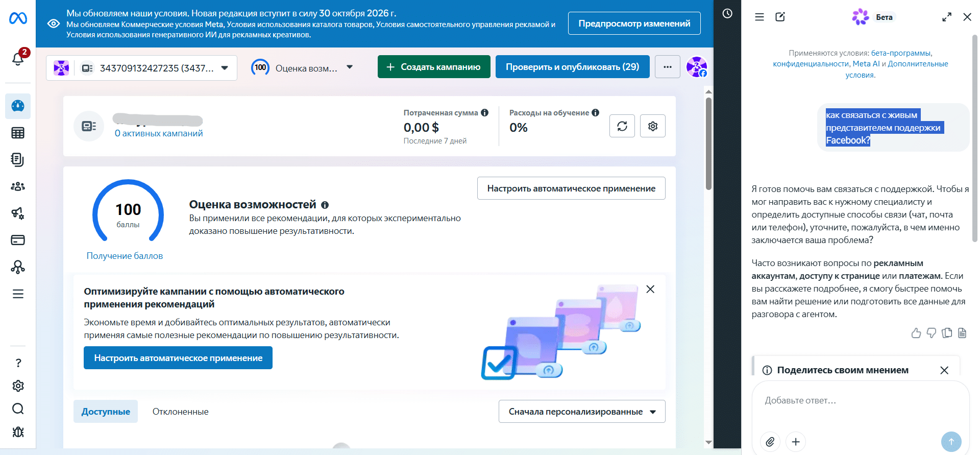This screenshot has height=455, width=980.
Task: Click the plus button in chat input
Action: [796, 442]
